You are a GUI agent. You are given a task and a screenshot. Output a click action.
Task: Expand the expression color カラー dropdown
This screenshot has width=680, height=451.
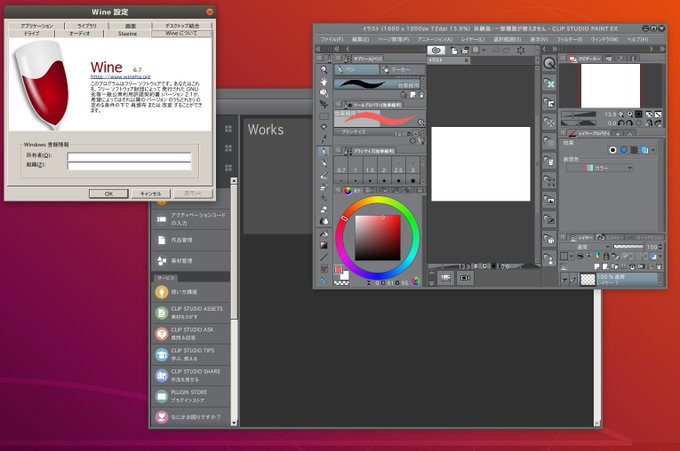[x=601, y=168]
